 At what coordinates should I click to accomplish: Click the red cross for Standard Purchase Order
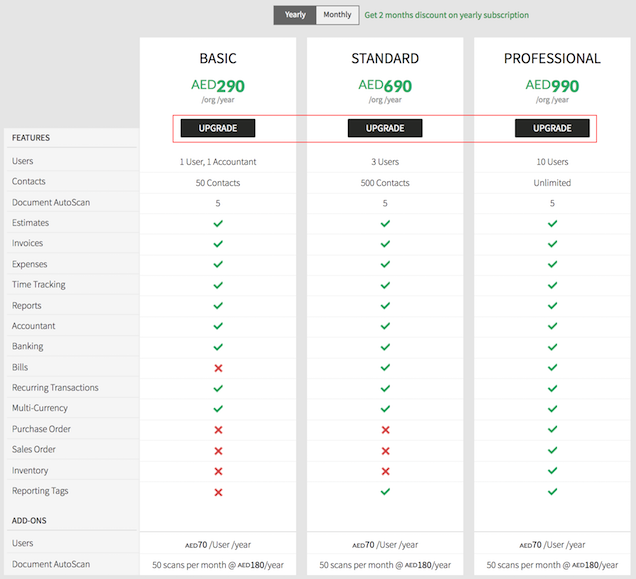[x=385, y=429]
